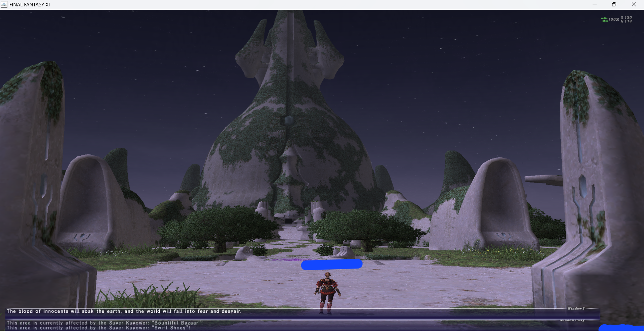Click the "FINAL FANTASY XI" window title
This screenshot has height=331, width=644.
point(30,4)
